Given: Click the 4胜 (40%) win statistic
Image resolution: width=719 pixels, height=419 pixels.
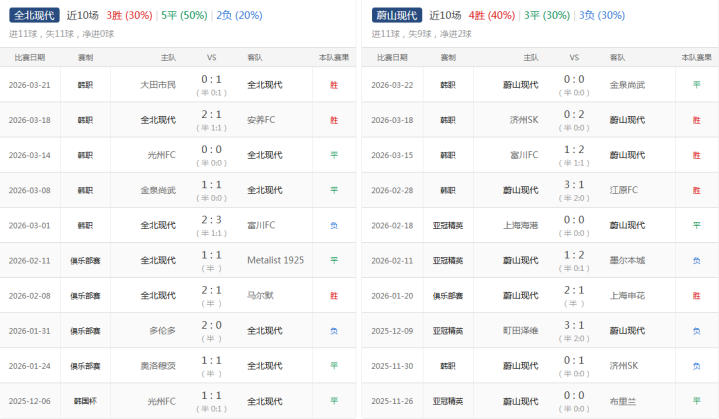Looking at the screenshot, I should pos(493,15).
